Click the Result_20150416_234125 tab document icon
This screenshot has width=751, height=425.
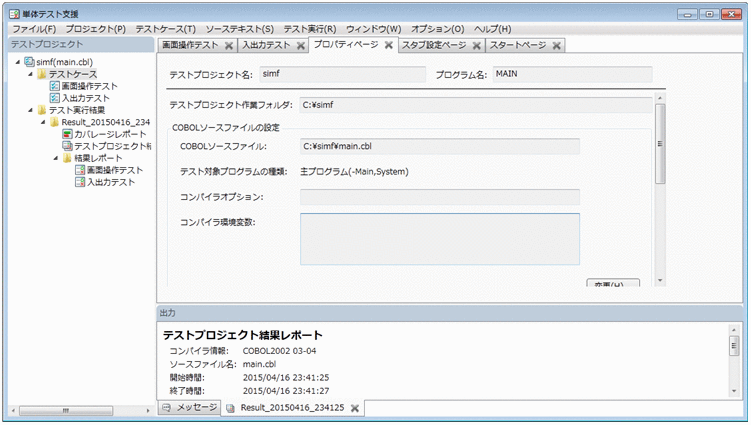tap(230, 408)
